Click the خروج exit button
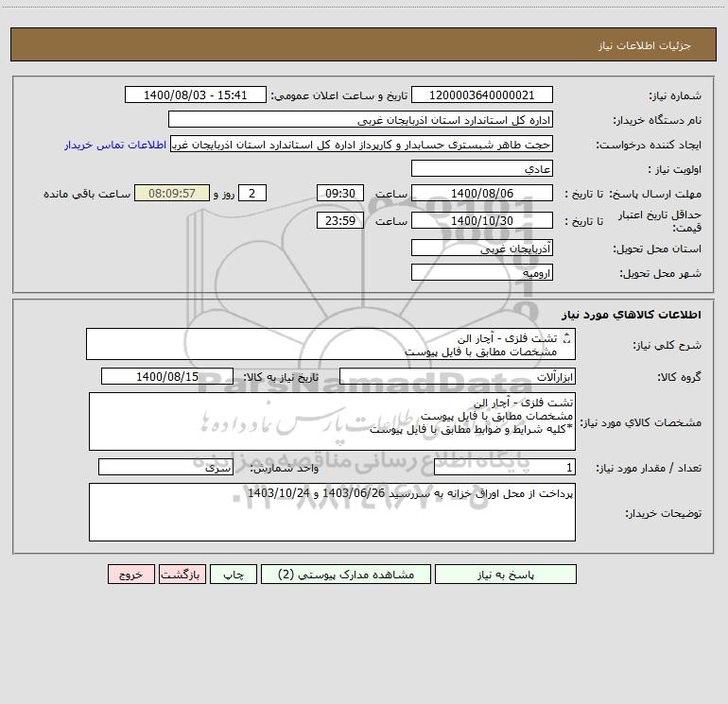Viewport: 728px width, 704px height. [130, 574]
